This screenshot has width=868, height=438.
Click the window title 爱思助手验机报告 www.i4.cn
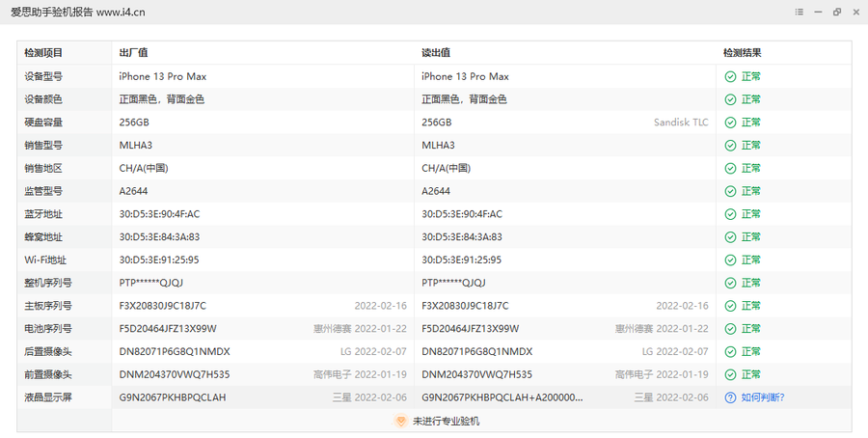click(77, 13)
